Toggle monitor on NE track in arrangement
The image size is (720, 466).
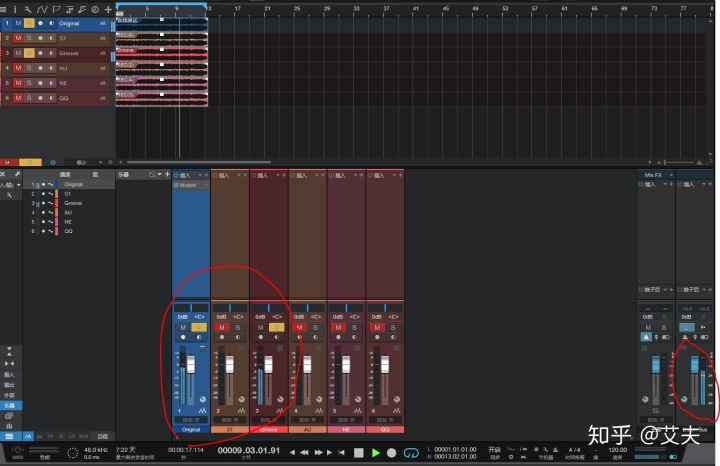pos(51,83)
